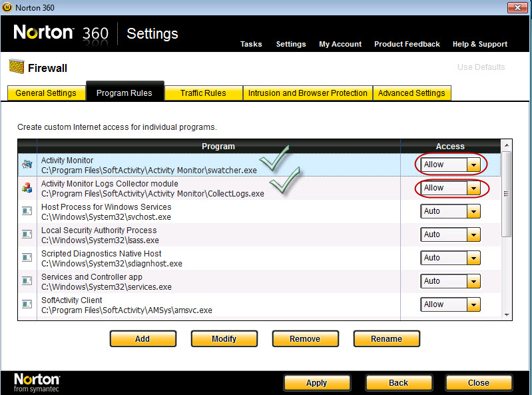This screenshot has height=395, width=532.
Task: Switch to the General Settings tab
Action: pyautogui.click(x=46, y=93)
